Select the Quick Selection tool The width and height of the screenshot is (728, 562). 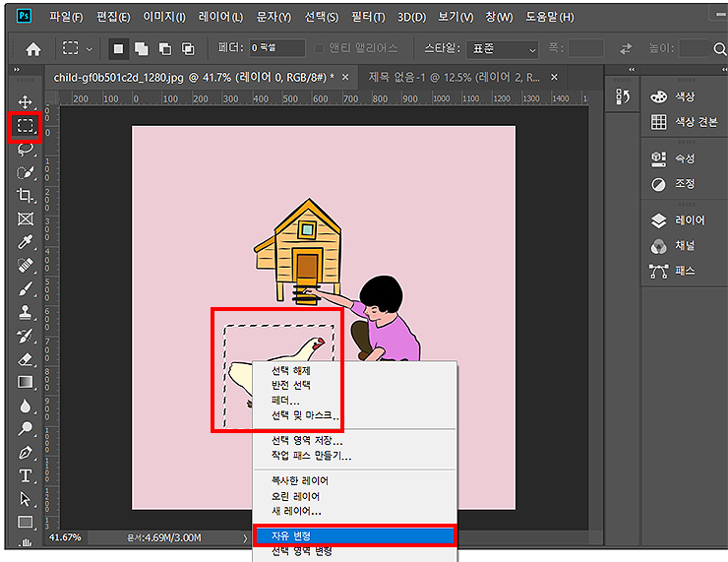(25, 172)
